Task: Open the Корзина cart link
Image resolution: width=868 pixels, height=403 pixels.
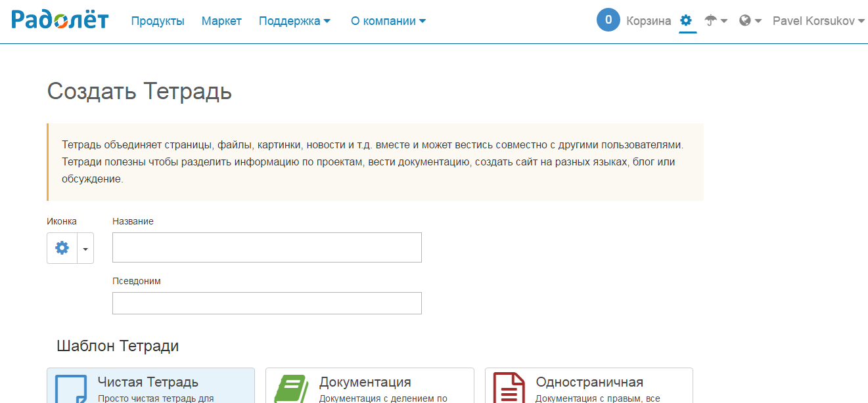Action: [649, 20]
